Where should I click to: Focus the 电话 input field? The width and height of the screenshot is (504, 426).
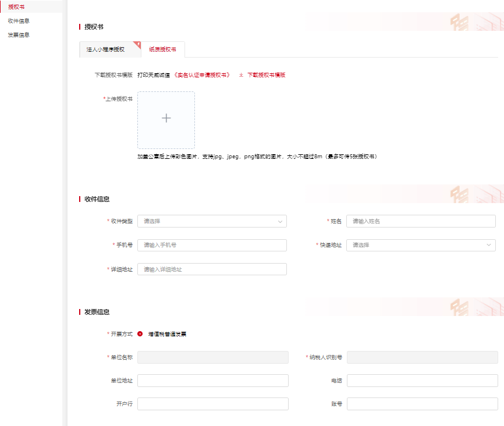click(422, 381)
